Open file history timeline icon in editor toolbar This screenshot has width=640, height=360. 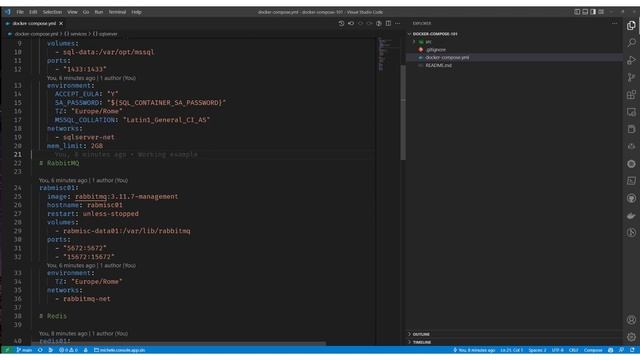coord(341,24)
